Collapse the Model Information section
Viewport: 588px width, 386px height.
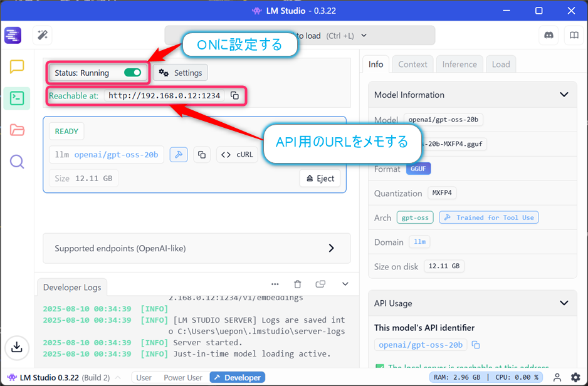point(564,95)
